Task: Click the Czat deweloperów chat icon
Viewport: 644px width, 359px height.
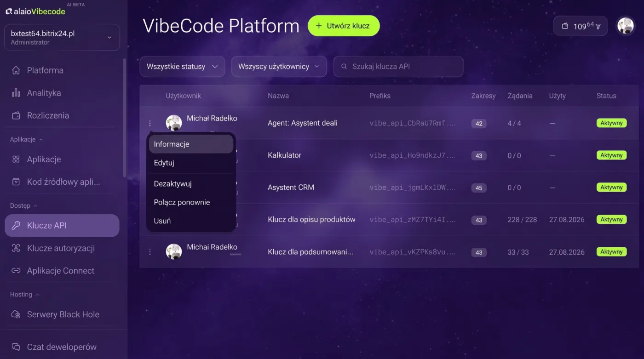Action: click(16, 347)
